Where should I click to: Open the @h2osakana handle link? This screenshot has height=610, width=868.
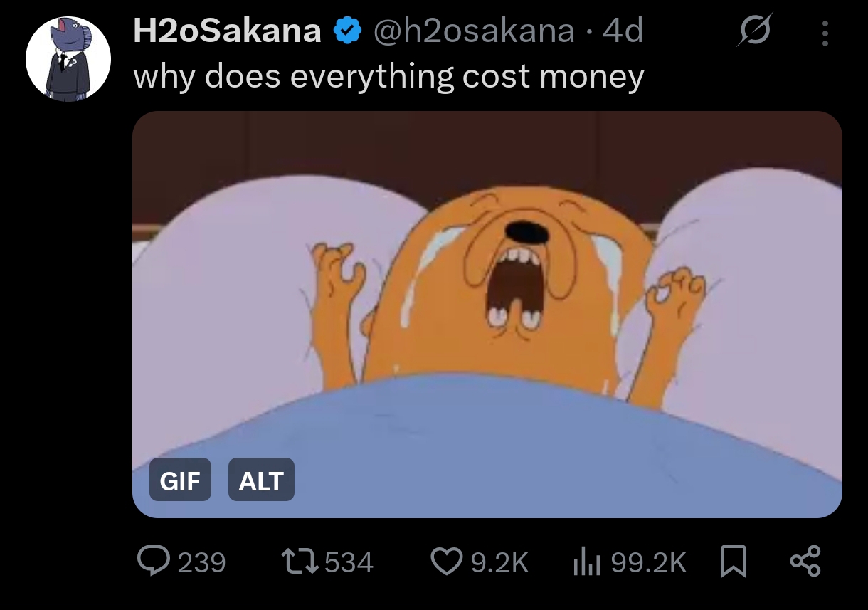(x=474, y=31)
